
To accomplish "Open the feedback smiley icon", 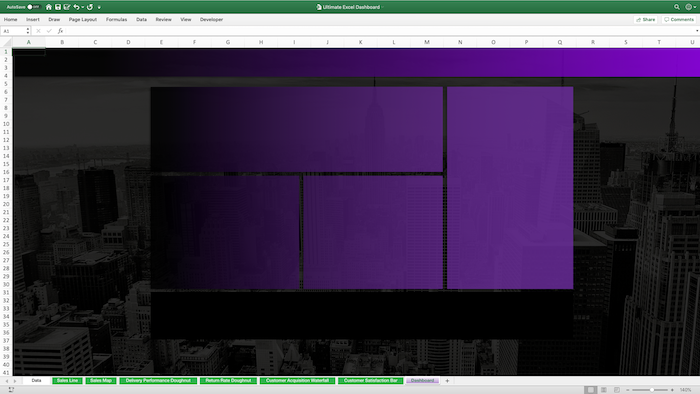I will 688,7.
